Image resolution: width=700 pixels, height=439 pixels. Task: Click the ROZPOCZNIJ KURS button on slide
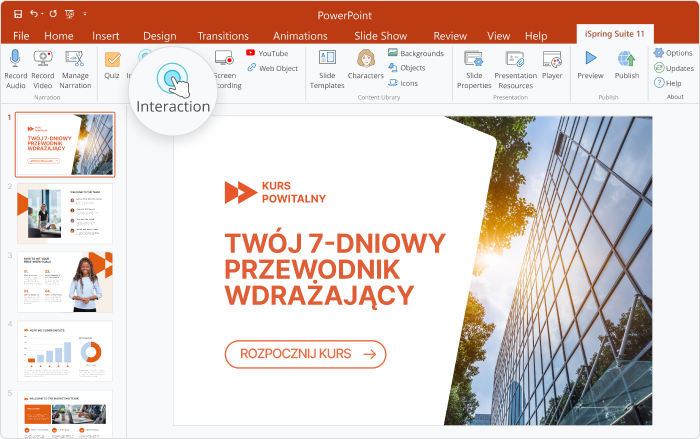pyautogui.click(x=305, y=354)
